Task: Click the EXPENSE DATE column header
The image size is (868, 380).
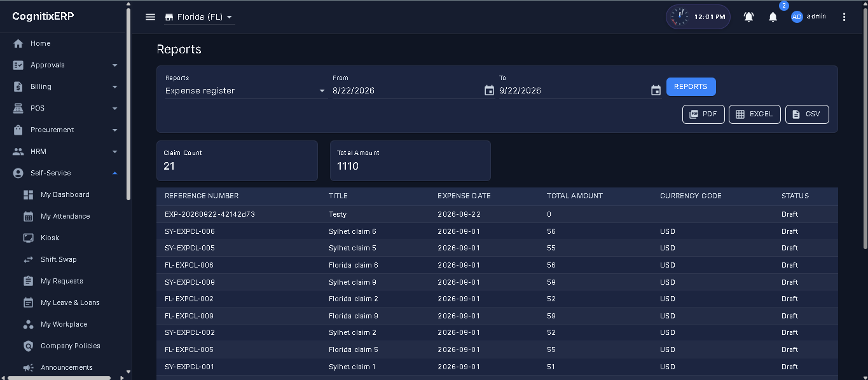Action: coord(464,196)
